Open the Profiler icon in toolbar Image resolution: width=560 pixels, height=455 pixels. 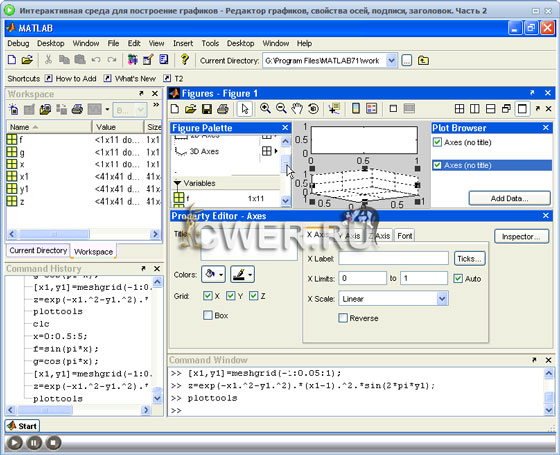[164, 60]
